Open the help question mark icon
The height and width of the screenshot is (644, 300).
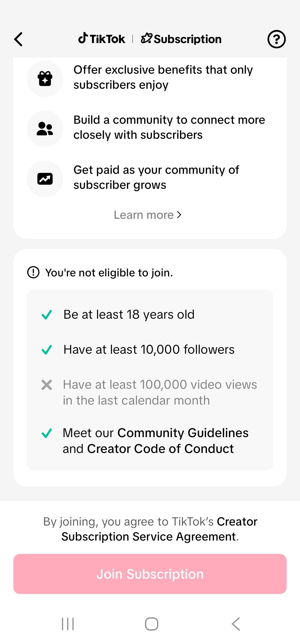pos(276,39)
